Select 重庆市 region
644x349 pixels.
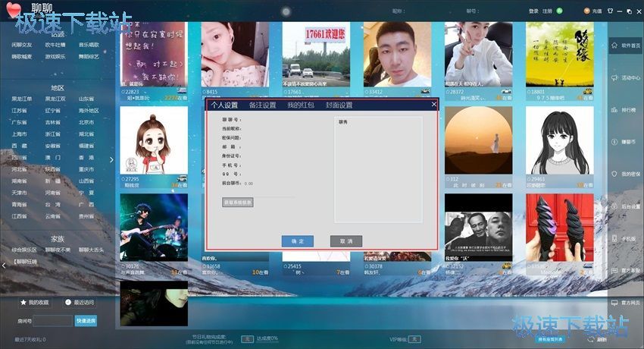[86, 169]
